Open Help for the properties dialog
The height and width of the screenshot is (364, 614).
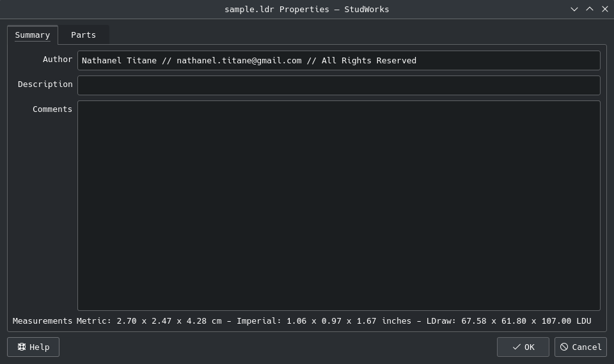[x=33, y=347]
